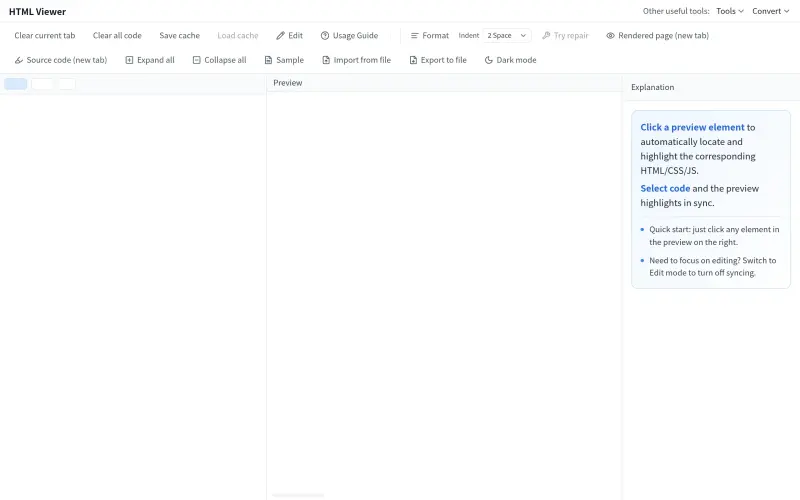Screen dimensions: 800x500
Task: Click the Try repair wrench icon
Action: 546,36
